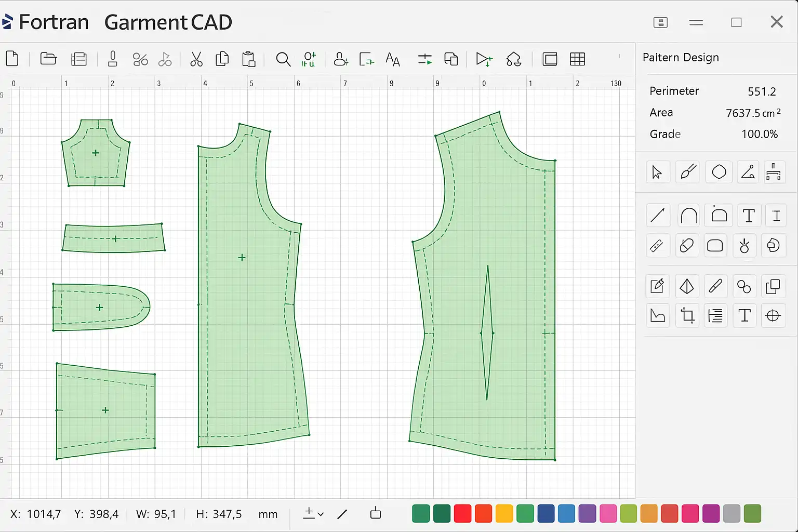This screenshot has width=798, height=532.
Task: Click the Pattern Design panel header
Action: coord(681,58)
